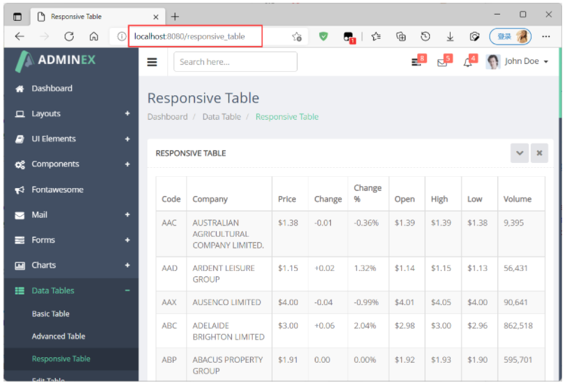Toggle the sidebar with the hamburger icon
This screenshot has width=574, height=392.
click(x=152, y=62)
